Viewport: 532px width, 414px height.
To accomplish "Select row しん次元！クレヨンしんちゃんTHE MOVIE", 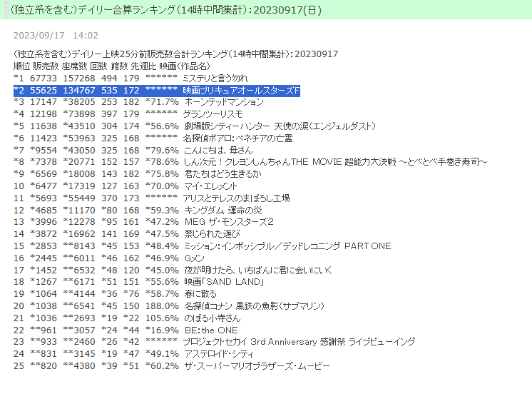I will coord(250,161).
